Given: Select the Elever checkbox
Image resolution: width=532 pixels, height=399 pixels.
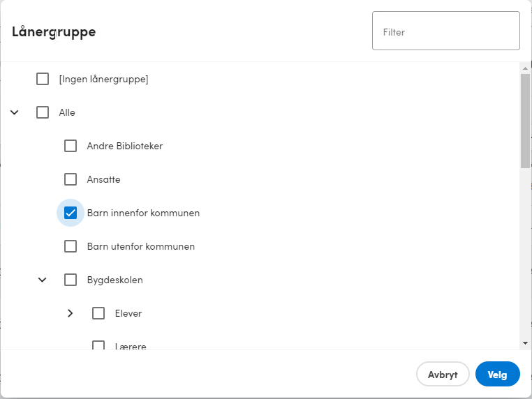Looking at the screenshot, I should tap(98, 313).
